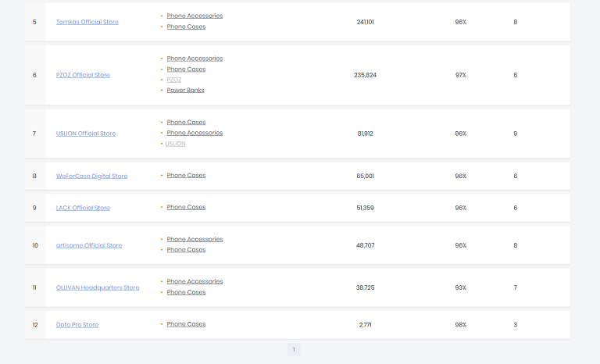This screenshot has width=600, height=364.
Task: Click the page 1 pagination button
Action: tap(294, 350)
